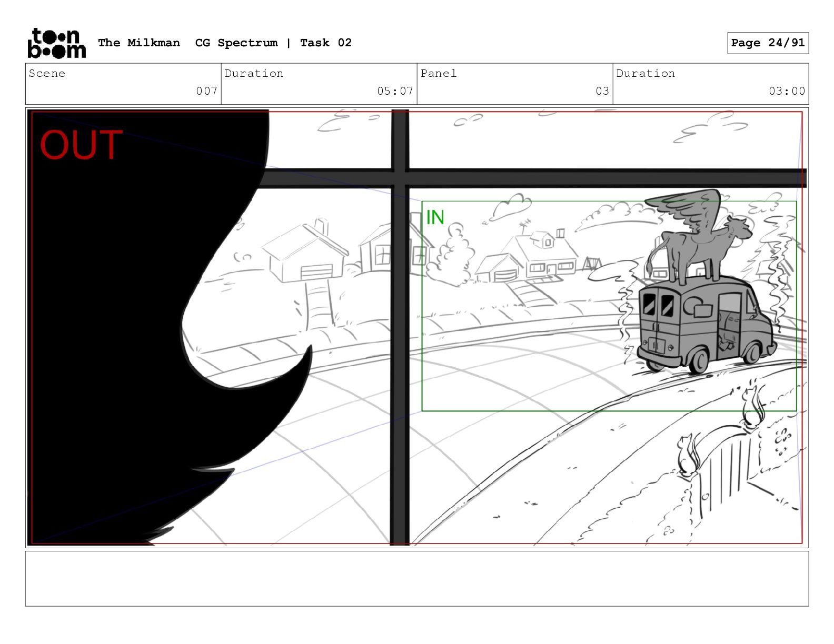Click the 'Scene' header label
Viewport: 834px width, 644px height.
[47, 73]
